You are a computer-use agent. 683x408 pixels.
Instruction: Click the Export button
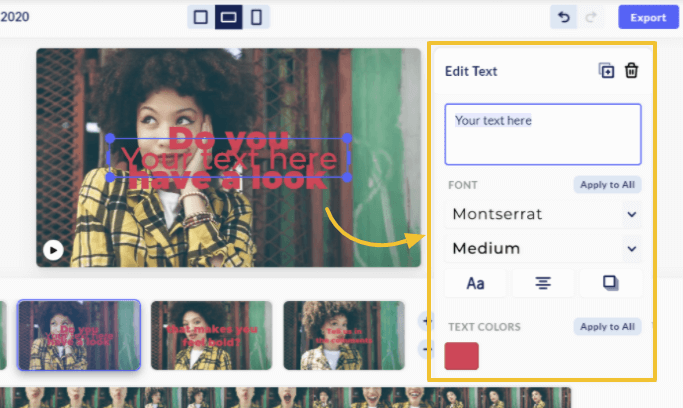click(x=648, y=17)
